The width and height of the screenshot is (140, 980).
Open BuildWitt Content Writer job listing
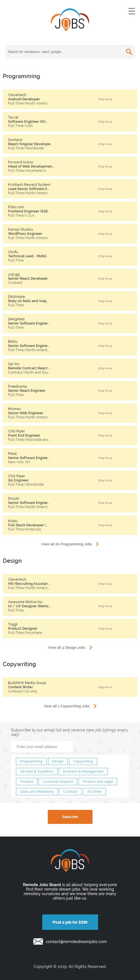pyautogui.click(x=70, y=687)
